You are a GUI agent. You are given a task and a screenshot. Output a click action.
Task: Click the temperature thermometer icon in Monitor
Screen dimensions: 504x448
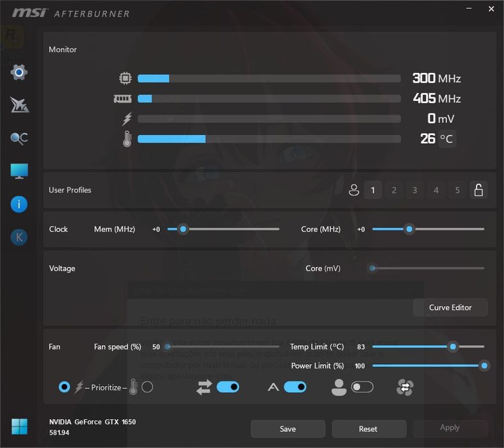(127, 139)
